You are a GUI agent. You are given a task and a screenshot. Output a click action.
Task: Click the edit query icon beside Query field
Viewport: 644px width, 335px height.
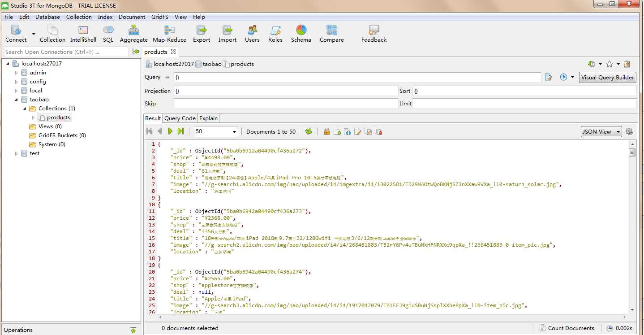click(x=548, y=77)
